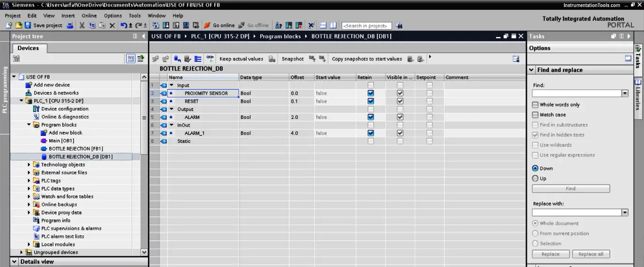Enable Whole words only checkbox
This screenshot has height=267, width=644.
(535, 105)
